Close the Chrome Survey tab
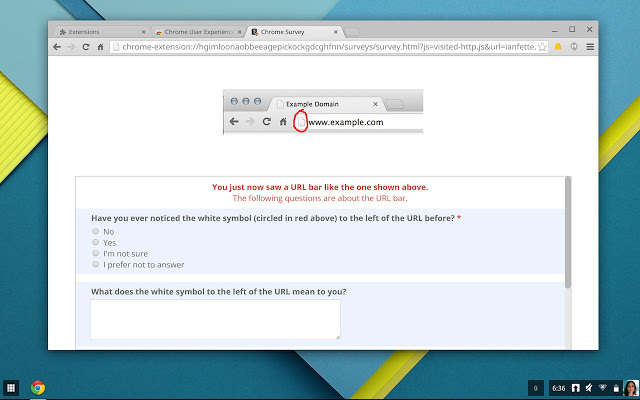 click(336, 32)
